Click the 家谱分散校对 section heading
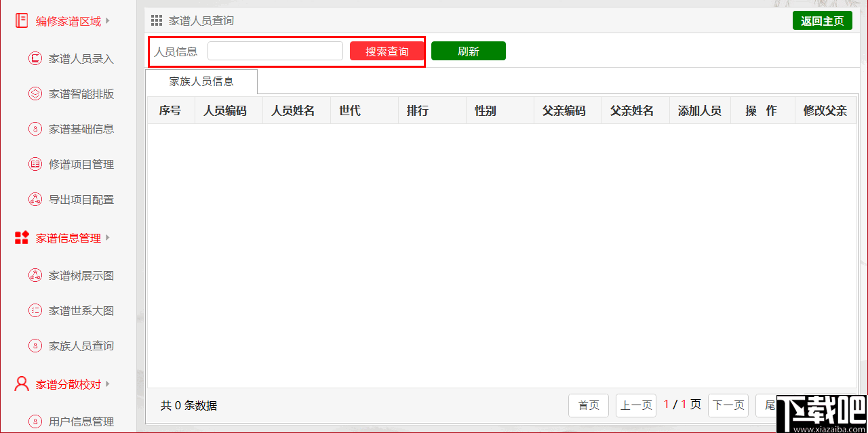Screen dimensions: 868x433 point(68,384)
